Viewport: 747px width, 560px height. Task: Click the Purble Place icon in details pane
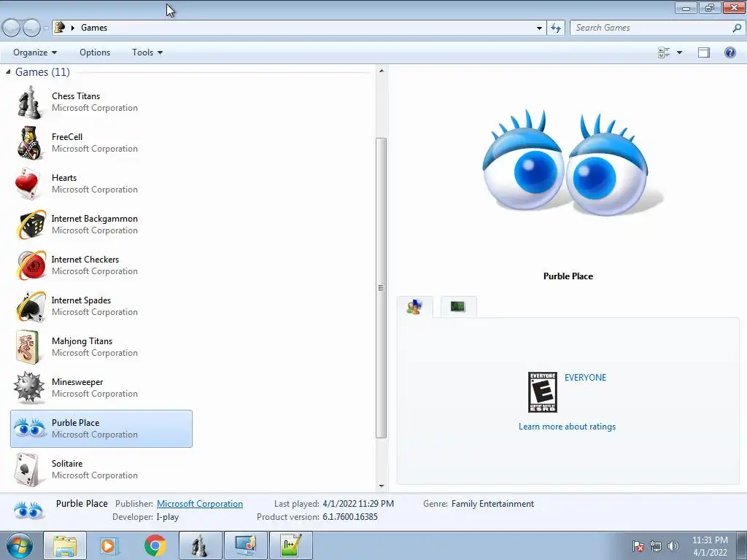(x=28, y=510)
